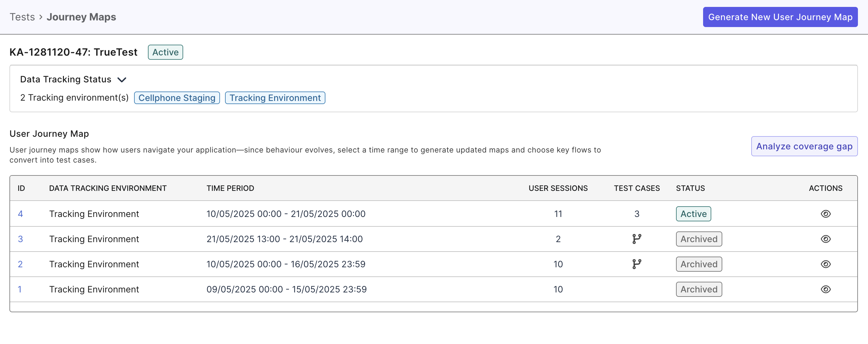
Task: Click the branch test cases icon on row 3
Action: [637, 239]
